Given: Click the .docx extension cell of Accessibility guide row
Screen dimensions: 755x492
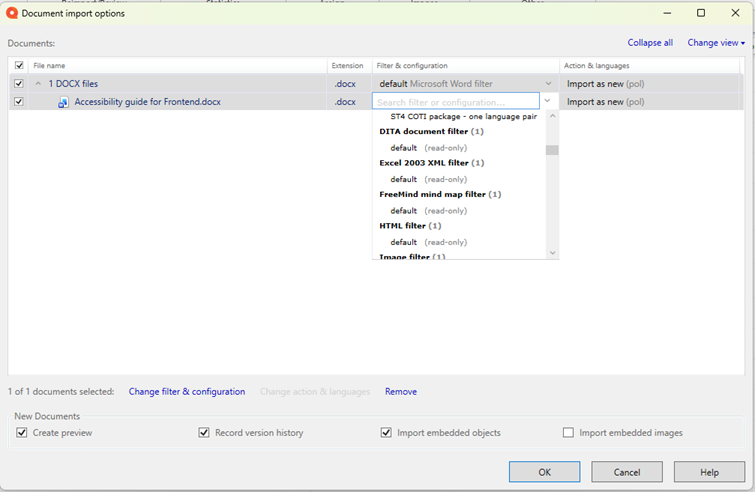Looking at the screenshot, I should pos(345,102).
